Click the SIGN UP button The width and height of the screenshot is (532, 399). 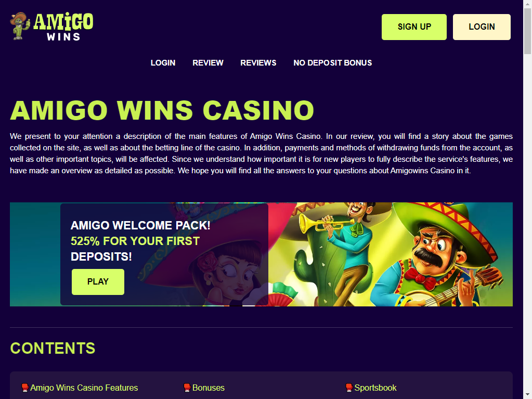[414, 27]
